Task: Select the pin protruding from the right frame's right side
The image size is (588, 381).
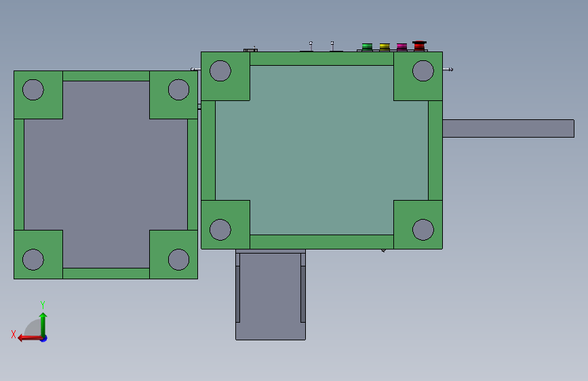Action: (448, 69)
